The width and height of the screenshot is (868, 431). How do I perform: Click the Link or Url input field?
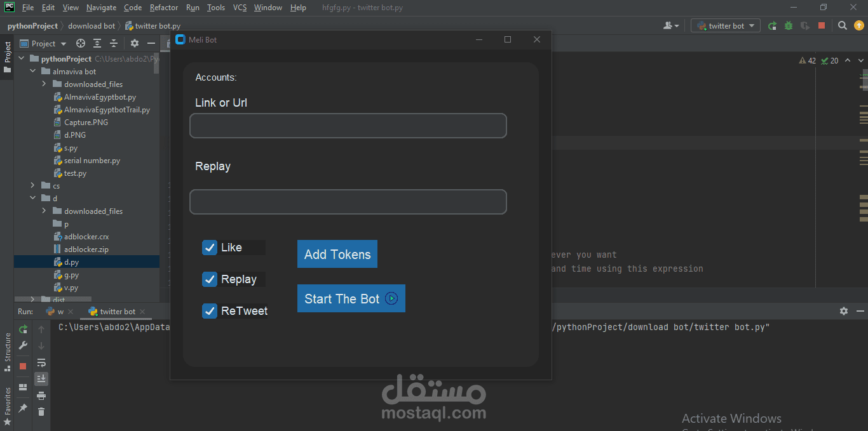[x=348, y=126]
